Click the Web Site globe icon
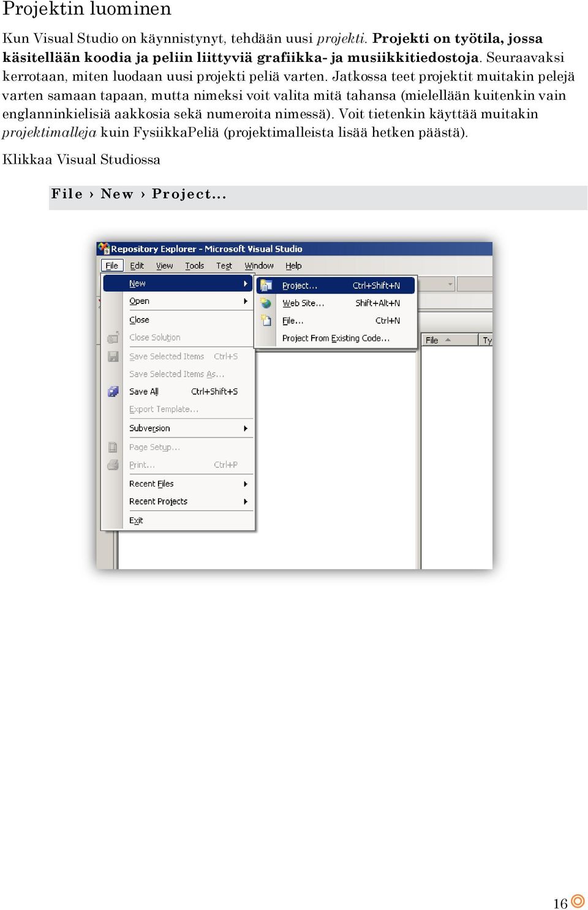588x910 pixels. (266, 303)
